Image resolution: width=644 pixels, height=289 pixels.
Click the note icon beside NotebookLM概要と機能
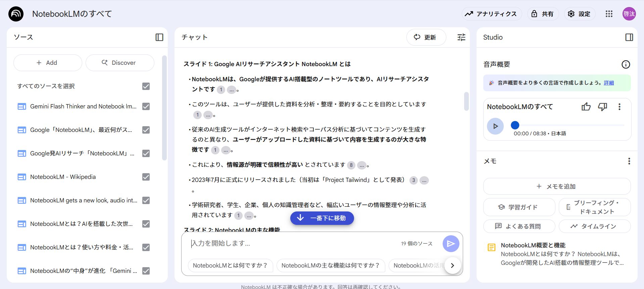point(491,248)
